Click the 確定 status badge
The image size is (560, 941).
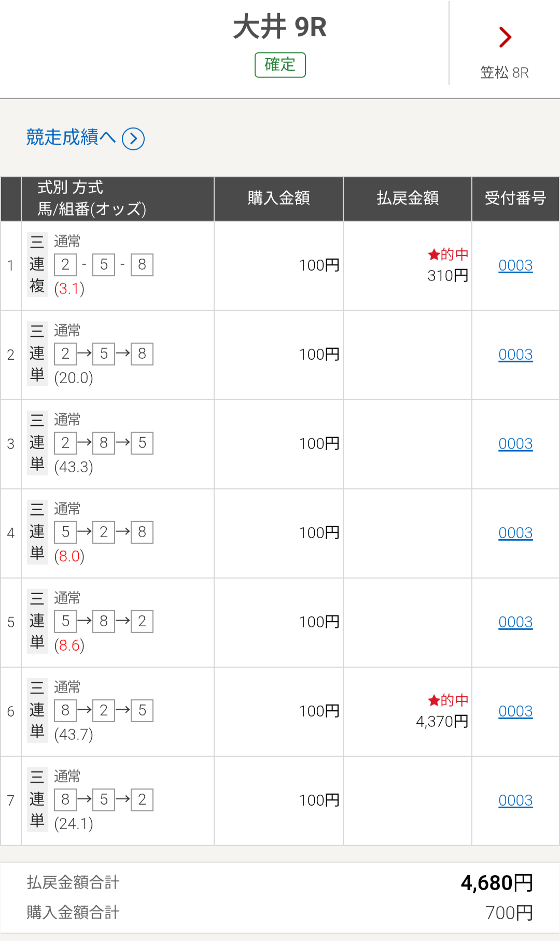click(x=280, y=65)
